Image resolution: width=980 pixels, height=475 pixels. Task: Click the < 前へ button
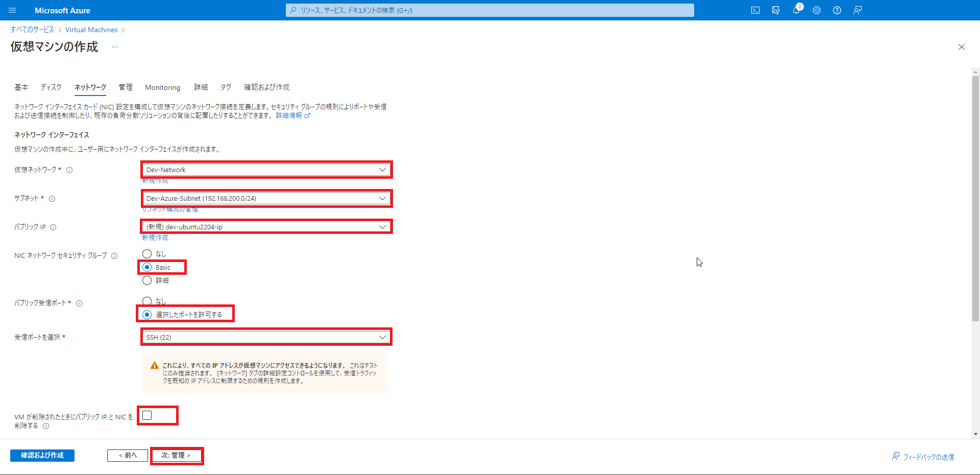point(128,456)
